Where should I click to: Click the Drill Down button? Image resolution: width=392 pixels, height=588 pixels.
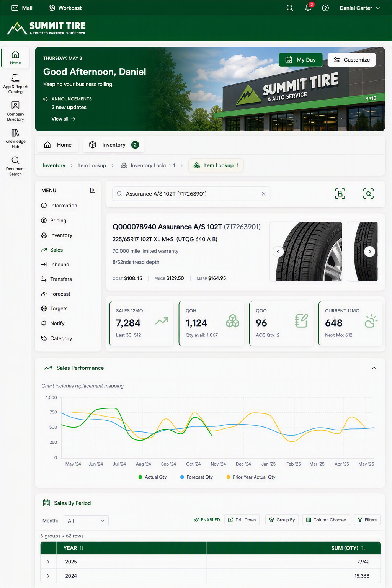pos(242,520)
